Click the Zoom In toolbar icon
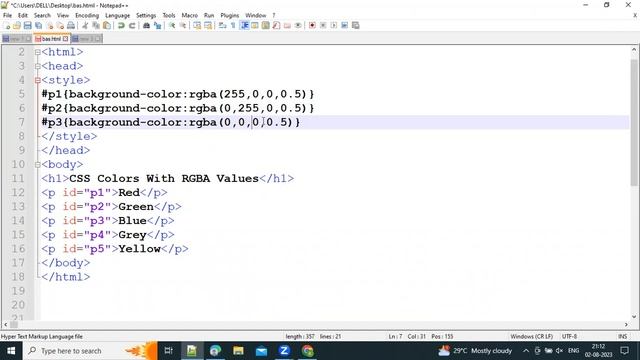The height and width of the screenshot is (360, 640). (172, 26)
